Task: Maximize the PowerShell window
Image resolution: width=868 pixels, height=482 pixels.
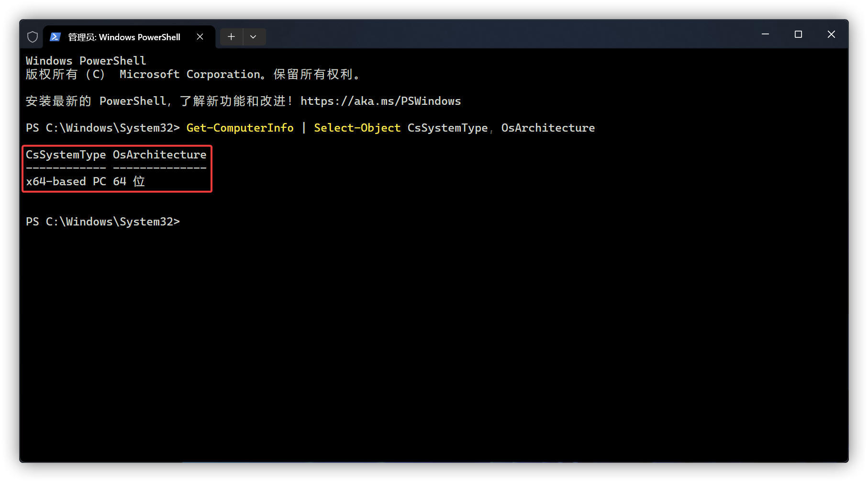Action: pos(798,34)
